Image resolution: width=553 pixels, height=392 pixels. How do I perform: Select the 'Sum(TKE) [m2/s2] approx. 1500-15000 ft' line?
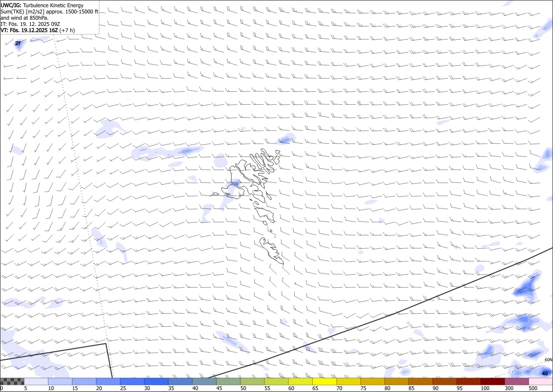pyautogui.click(x=50, y=12)
